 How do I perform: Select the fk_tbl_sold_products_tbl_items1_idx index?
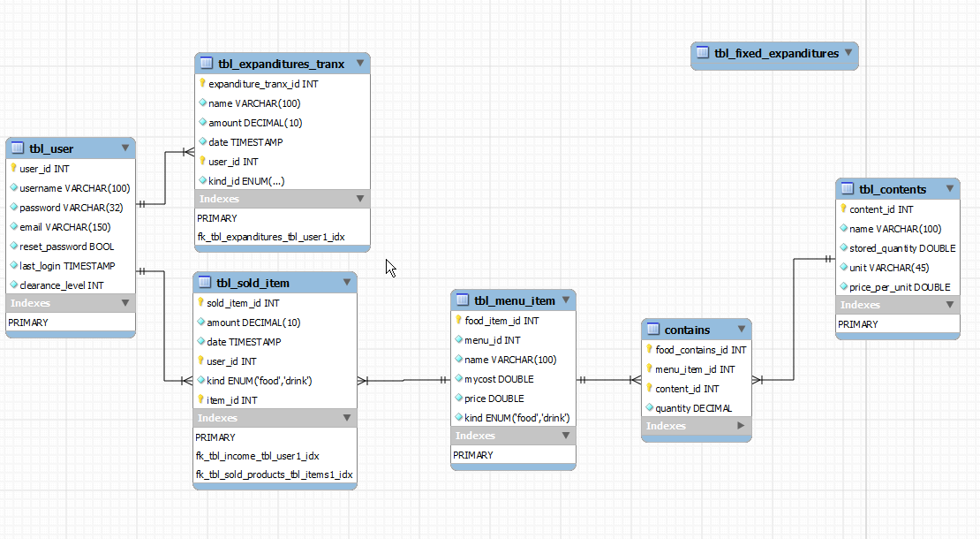[275, 474]
